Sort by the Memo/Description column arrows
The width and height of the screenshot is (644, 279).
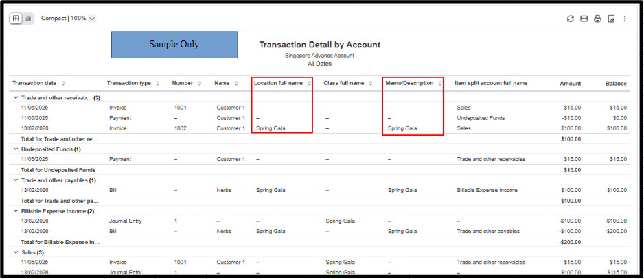440,84
